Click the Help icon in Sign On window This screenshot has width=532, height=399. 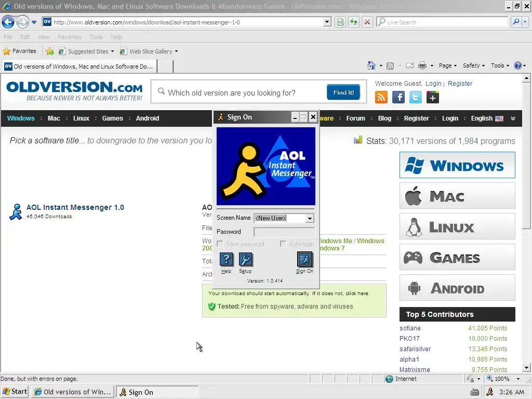(227, 260)
